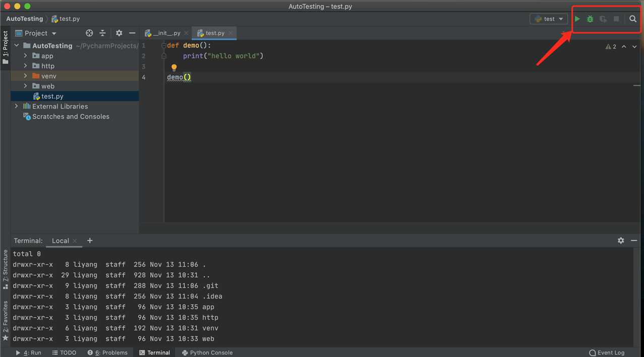Collapse the AutoTesting root folder
644x357 pixels.
pos(17,45)
